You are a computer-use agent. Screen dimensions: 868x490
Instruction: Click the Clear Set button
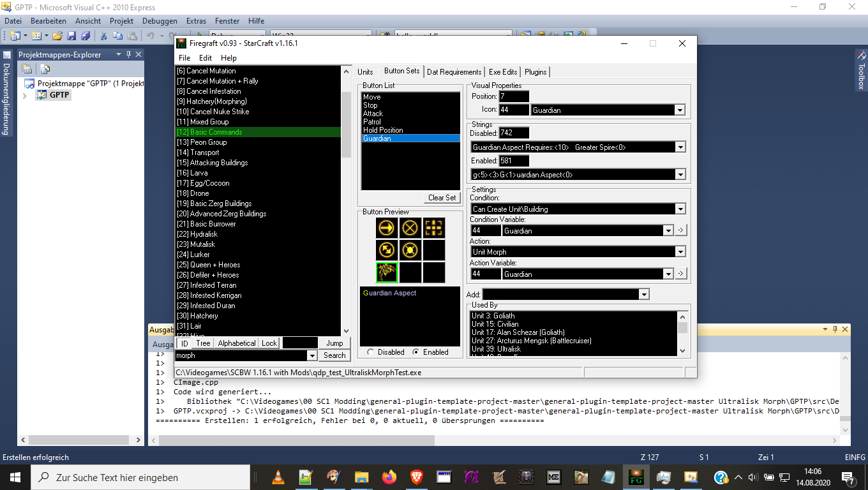[442, 198]
